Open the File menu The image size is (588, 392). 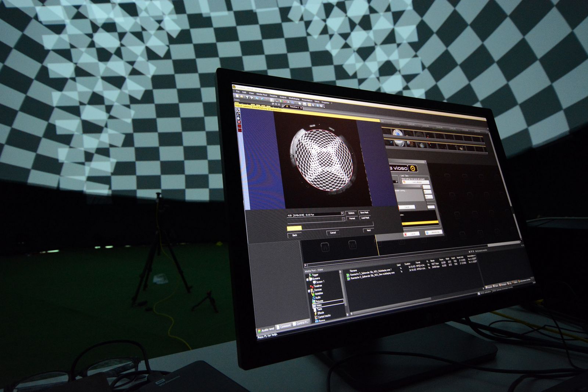click(x=238, y=91)
